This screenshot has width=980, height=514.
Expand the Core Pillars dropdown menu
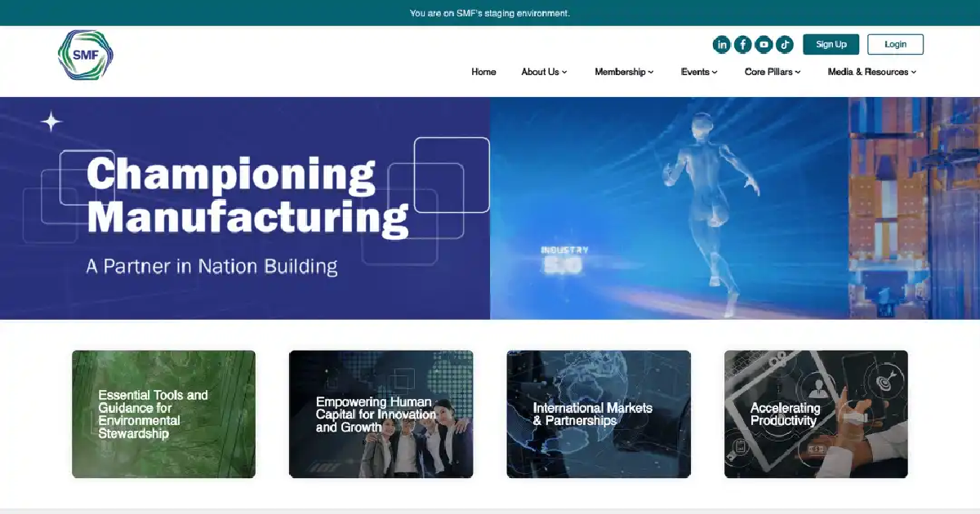pos(773,72)
